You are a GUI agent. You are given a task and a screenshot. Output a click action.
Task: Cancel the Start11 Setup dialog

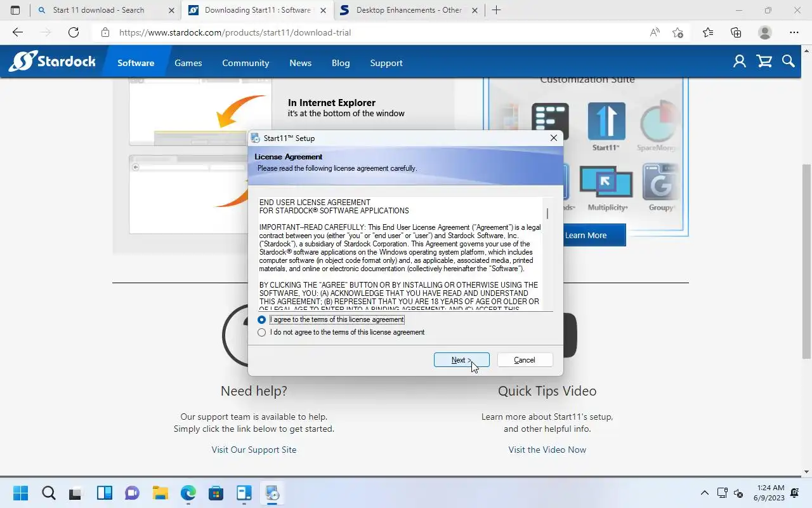pos(525,360)
